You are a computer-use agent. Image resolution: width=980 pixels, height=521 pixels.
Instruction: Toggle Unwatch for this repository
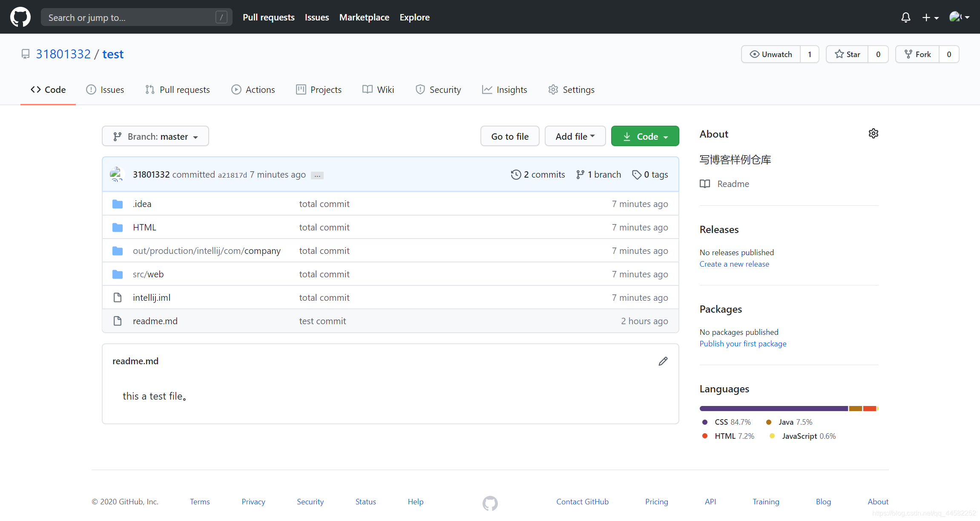(771, 54)
